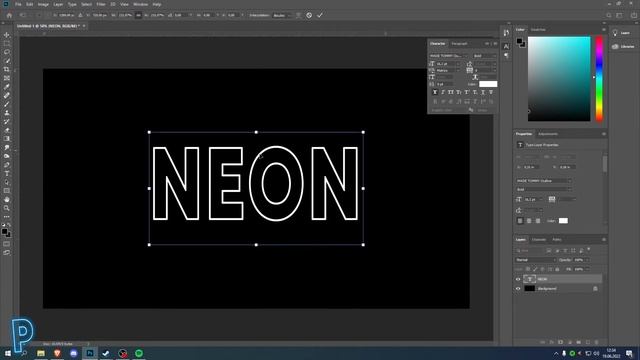The image size is (640, 360).
Task: Open the layer blend mode Normal dropdown
Action: coord(536,260)
